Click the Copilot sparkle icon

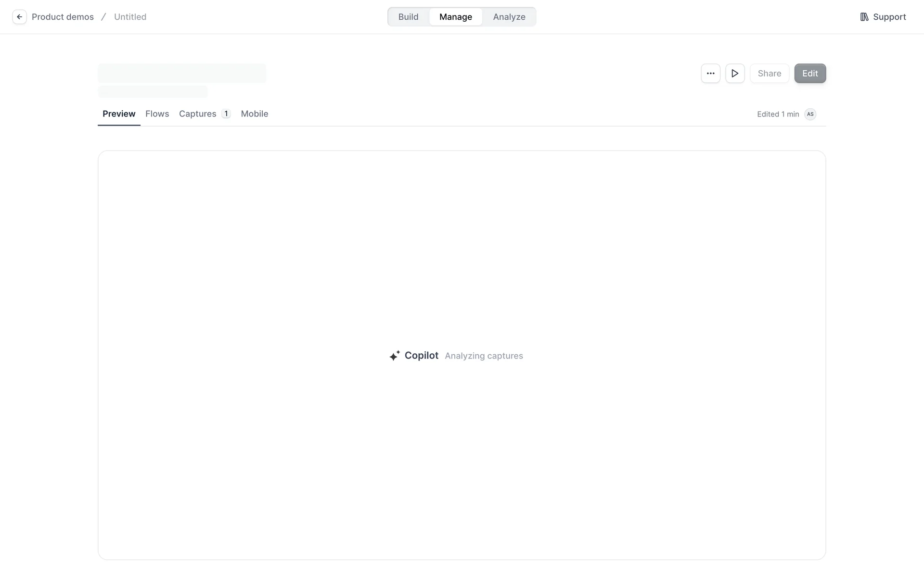tap(395, 356)
